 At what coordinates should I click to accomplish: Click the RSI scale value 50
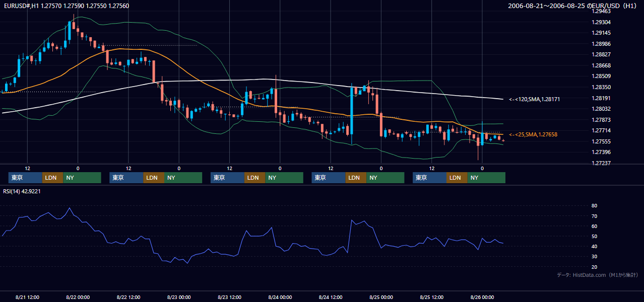pyautogui.click(x=595, y=236)
